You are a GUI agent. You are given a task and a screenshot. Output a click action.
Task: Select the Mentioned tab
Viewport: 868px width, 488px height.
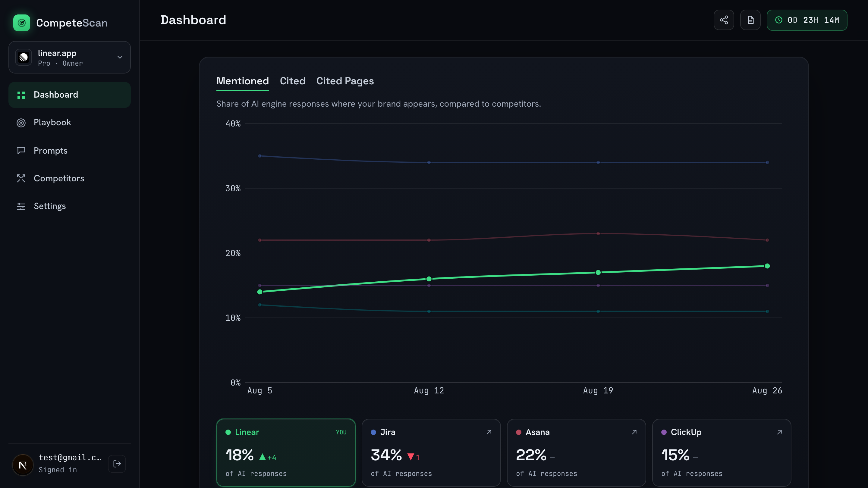point(243,81)
